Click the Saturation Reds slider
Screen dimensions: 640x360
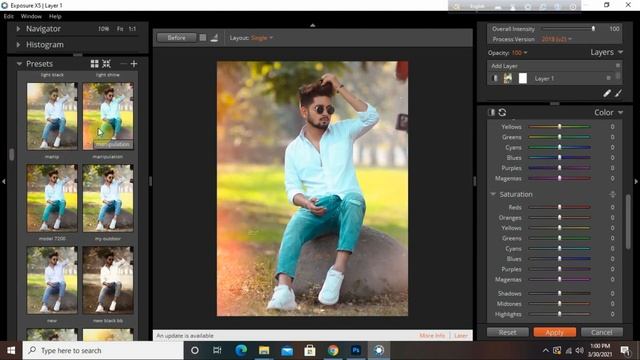560,207
